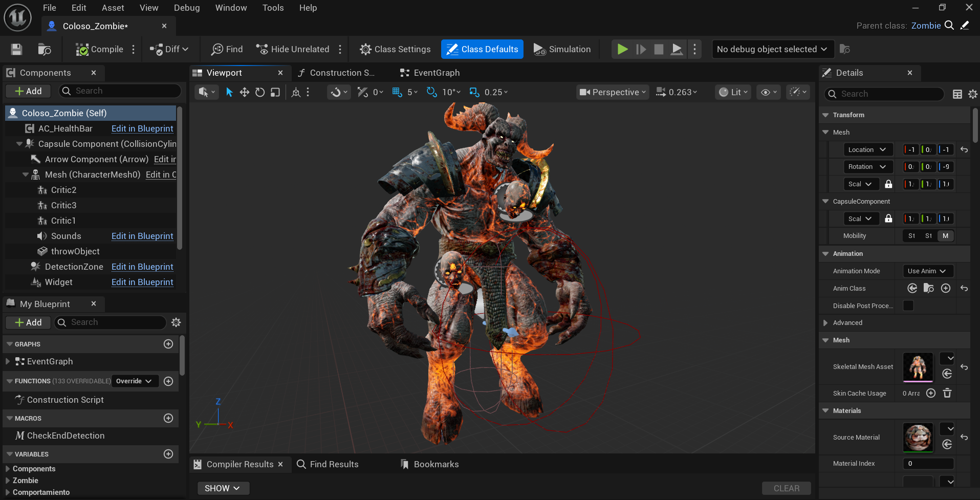980x500 pixels.
Task: Open the Perspective view mode dropdown
Action: (613, 92)
